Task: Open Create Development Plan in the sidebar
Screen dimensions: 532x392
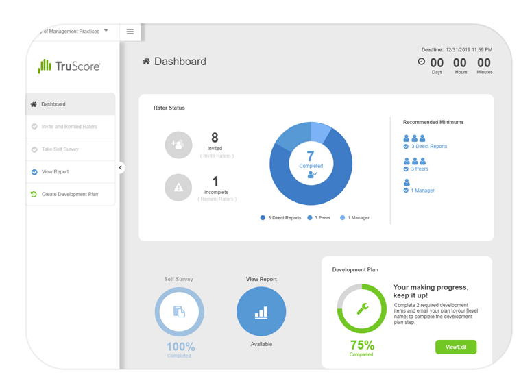Action: click(x=69, y=194)
